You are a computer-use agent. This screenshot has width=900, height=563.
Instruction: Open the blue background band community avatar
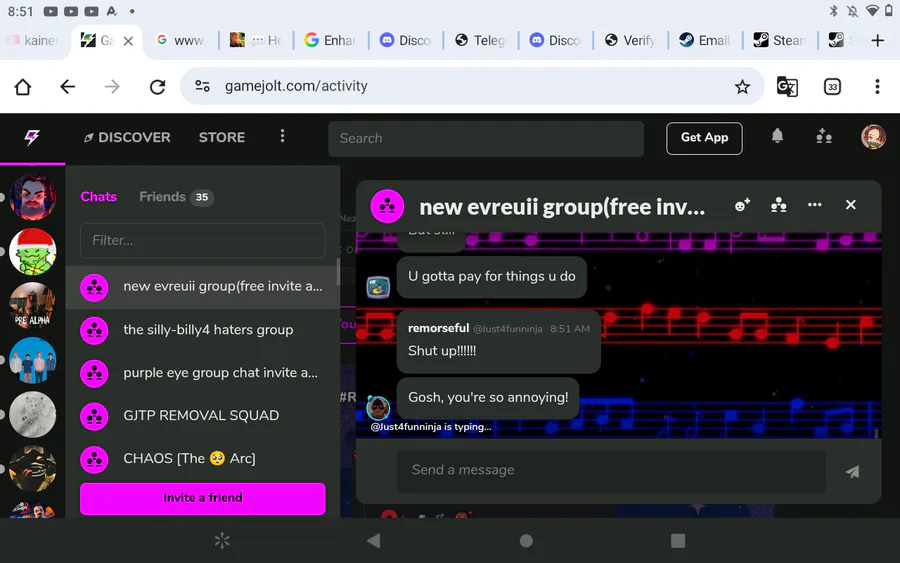tap(33, 360)
